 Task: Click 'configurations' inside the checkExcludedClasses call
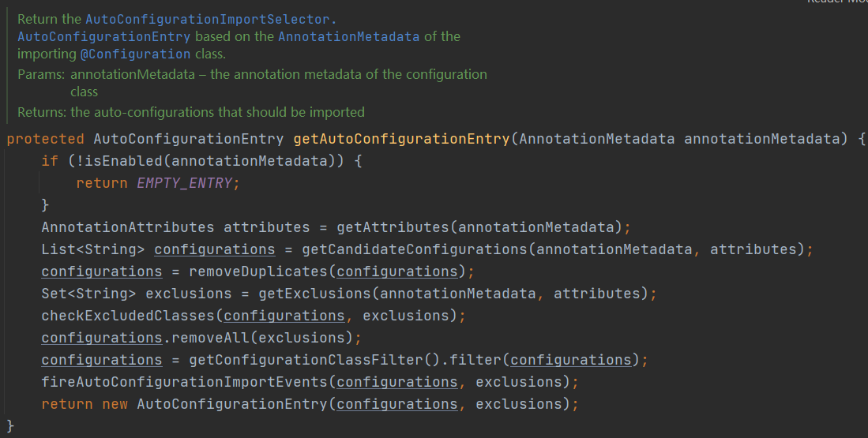pos(284,316)
